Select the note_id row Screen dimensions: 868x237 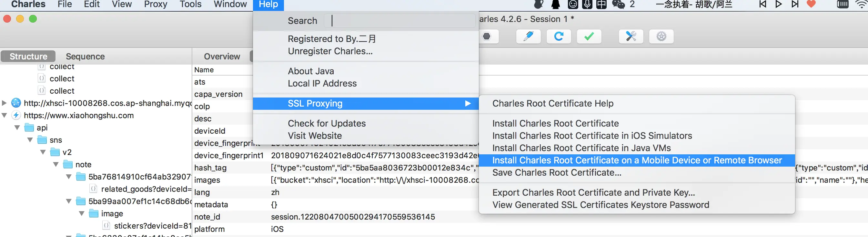pyautogui.click(x=530, y=217)
